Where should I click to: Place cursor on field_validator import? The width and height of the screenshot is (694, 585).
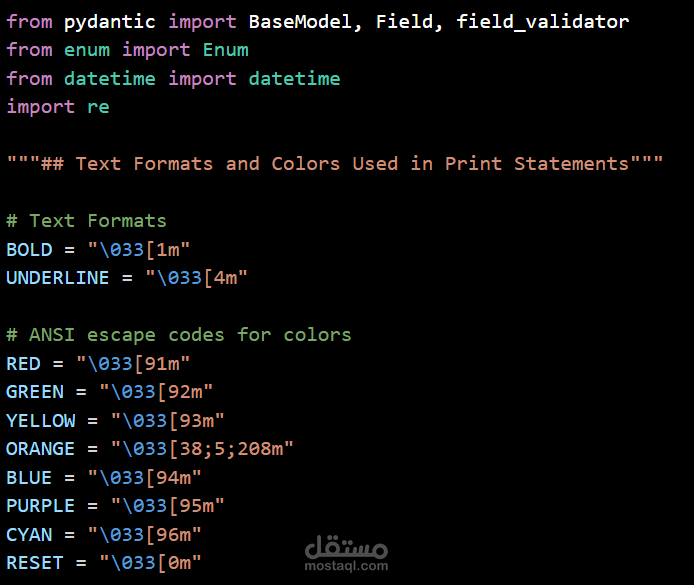click(x=543, y=21)
